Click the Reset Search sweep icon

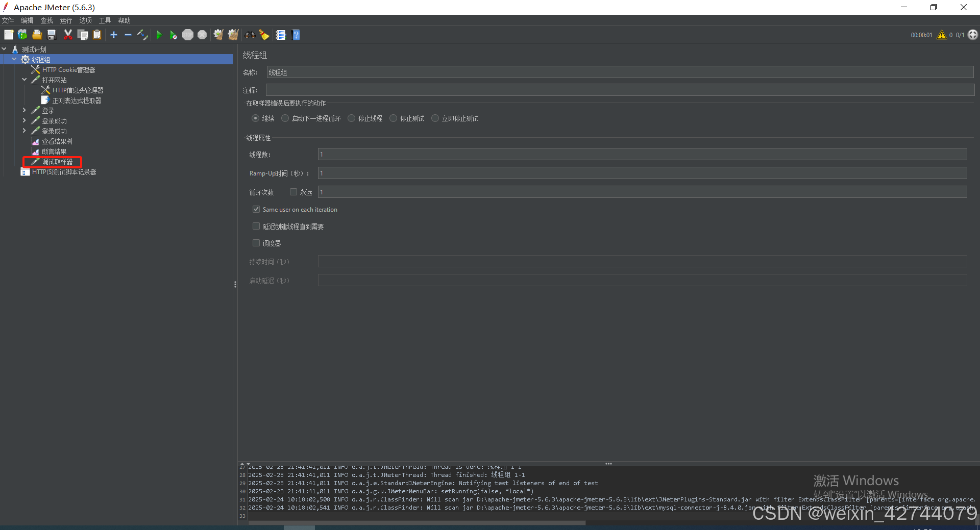264,35
